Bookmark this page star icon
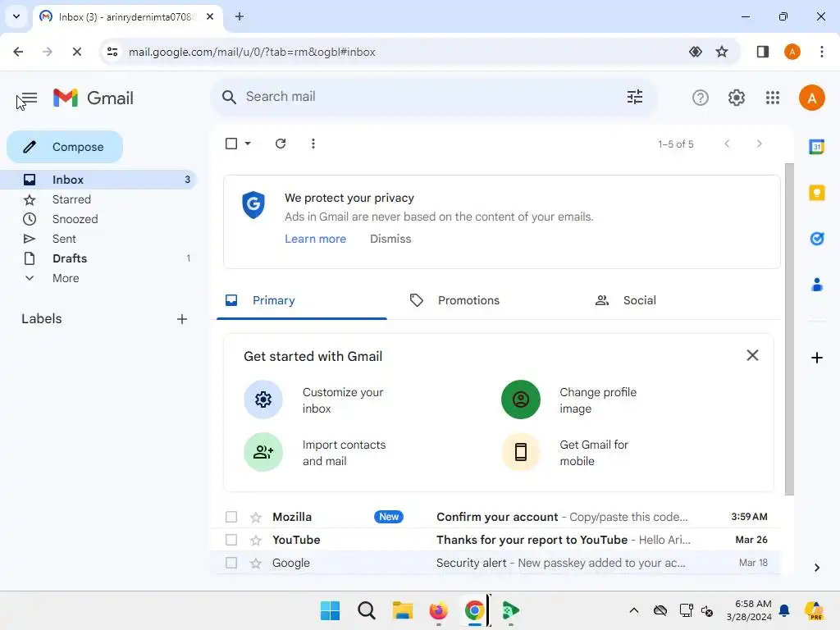Screen dimensions: 840x630 [722, 52]
